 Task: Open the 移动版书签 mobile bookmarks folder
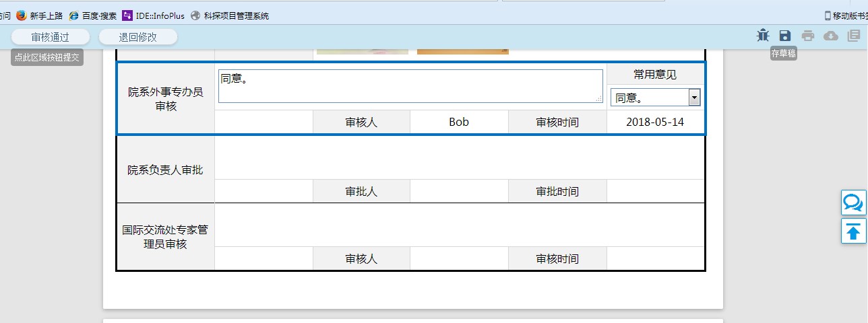pos(846,15)
